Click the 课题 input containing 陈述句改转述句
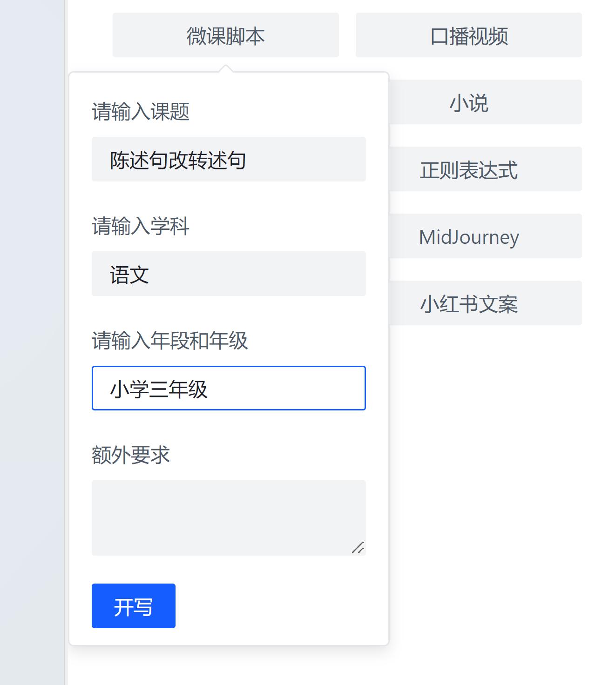The image size is (616, 685). click(229, 159)
